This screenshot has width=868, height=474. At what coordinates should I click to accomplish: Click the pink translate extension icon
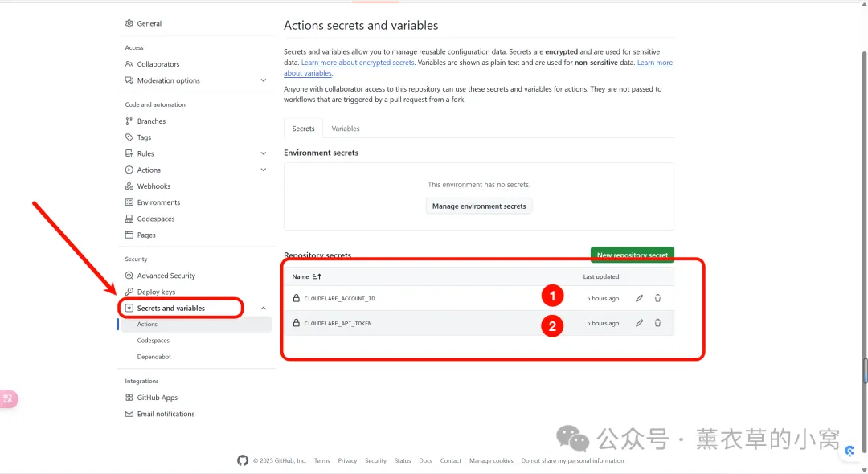point(8,398)
